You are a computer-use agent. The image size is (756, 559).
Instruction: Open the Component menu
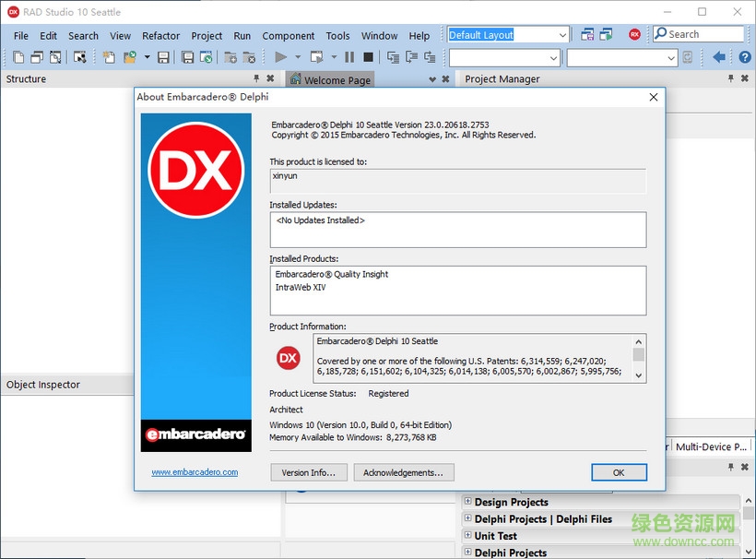(288, 35)
